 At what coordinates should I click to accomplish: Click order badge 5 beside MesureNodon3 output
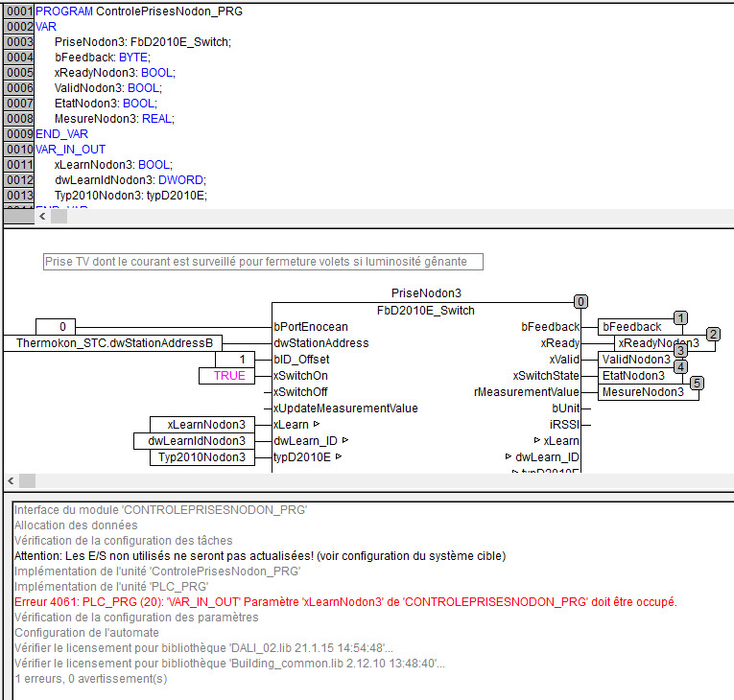(x=698, y=383)
